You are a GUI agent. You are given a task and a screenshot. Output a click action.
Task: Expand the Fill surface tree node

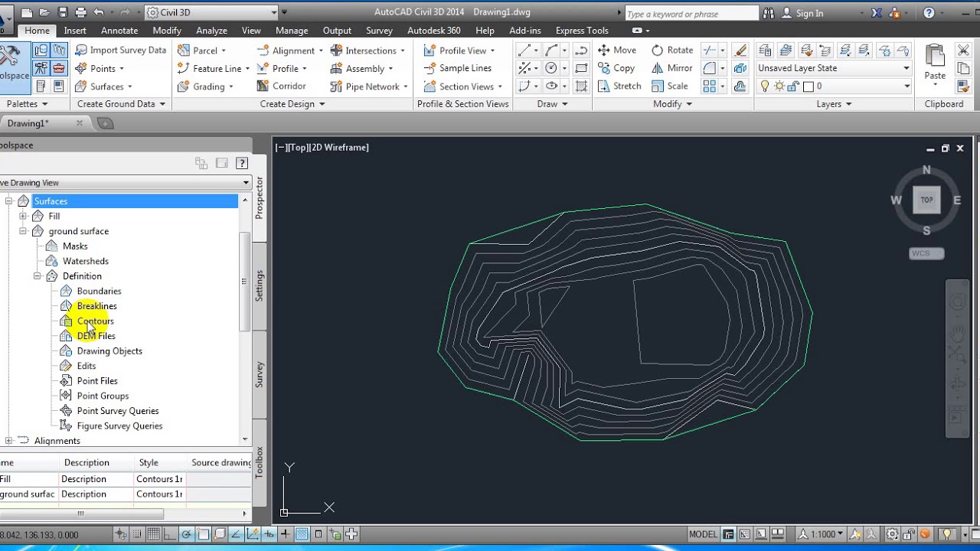[x=23, y=216]
